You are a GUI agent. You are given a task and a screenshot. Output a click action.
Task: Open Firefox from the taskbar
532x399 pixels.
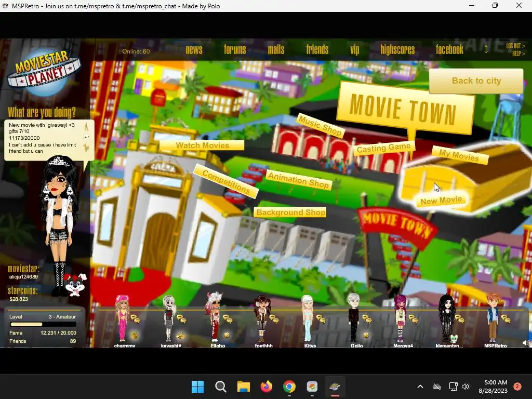click(267, 387)
